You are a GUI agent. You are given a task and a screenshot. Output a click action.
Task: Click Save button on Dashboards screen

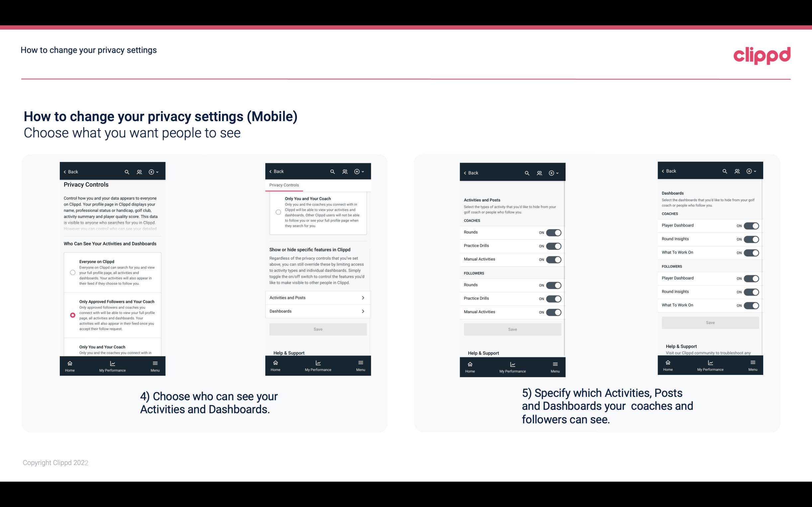(x=710, y=323)
